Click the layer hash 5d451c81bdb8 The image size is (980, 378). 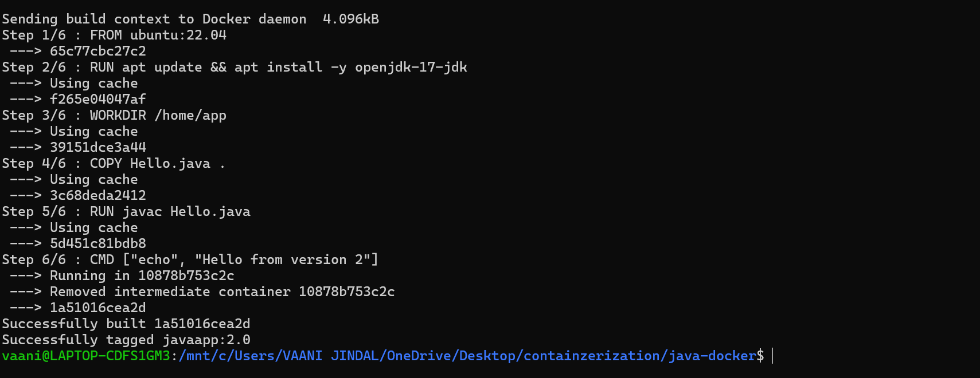point(97,243)
